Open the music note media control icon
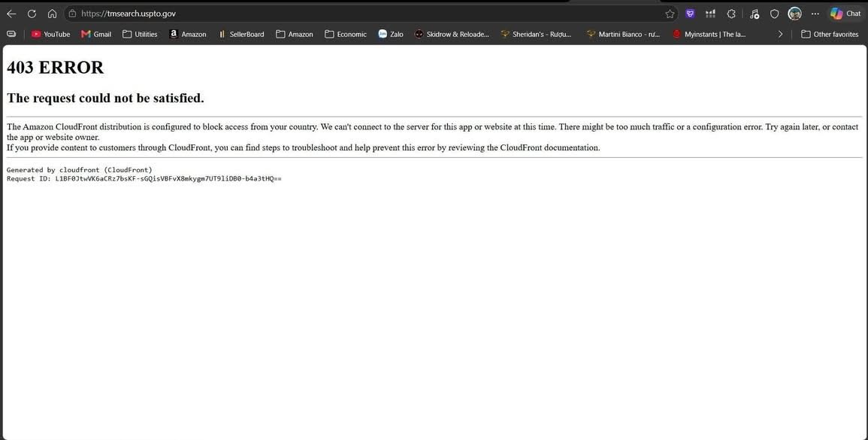Image resolution: width=868 pixels, height=440 pixels. coord(754,14)
